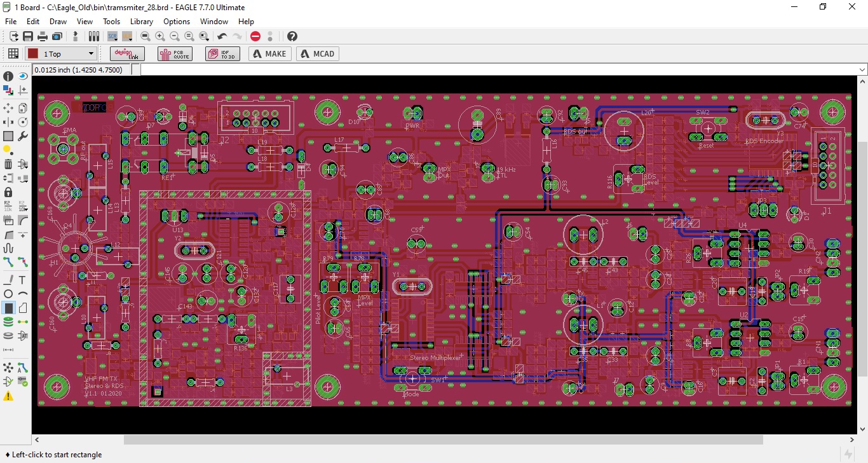Viewport: 868px width, 463px height.
Task: Open the 1 Top layer dropdown
Action: (61, 54)
